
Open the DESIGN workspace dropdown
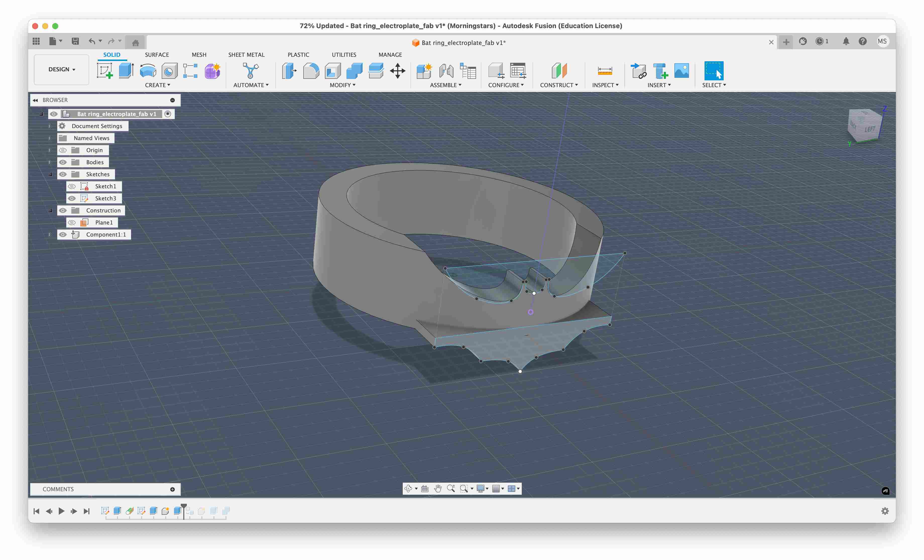click(62, 69)
